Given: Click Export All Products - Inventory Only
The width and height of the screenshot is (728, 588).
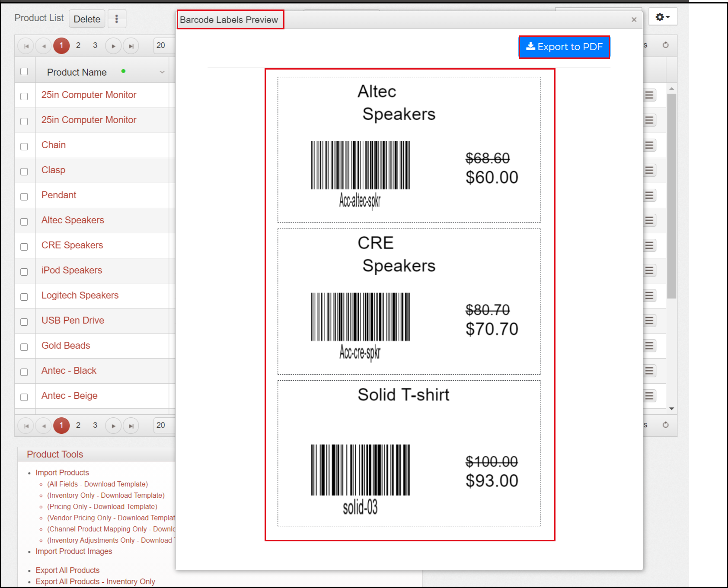Looking at the screenshot, I should (95, 582).
